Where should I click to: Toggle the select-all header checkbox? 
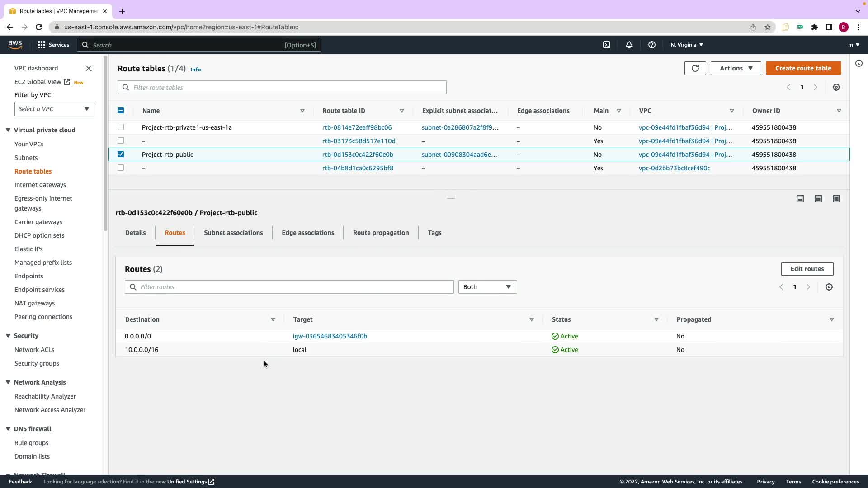coord(121,110)
